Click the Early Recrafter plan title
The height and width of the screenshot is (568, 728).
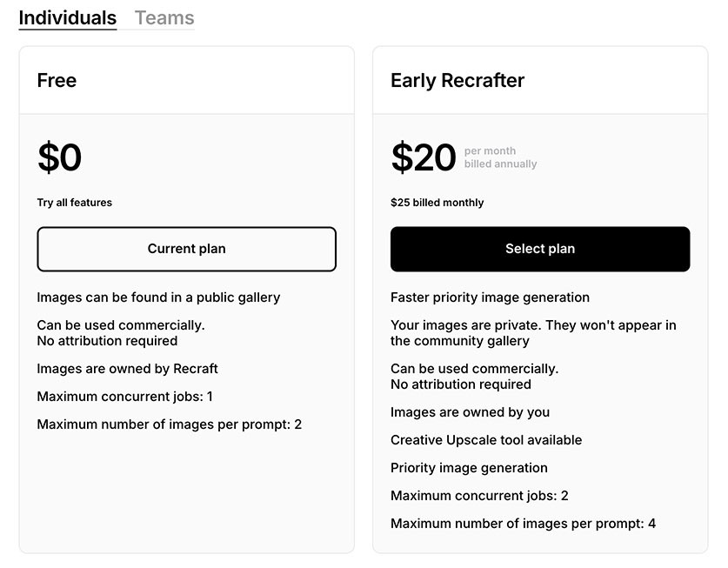[458, 81]
